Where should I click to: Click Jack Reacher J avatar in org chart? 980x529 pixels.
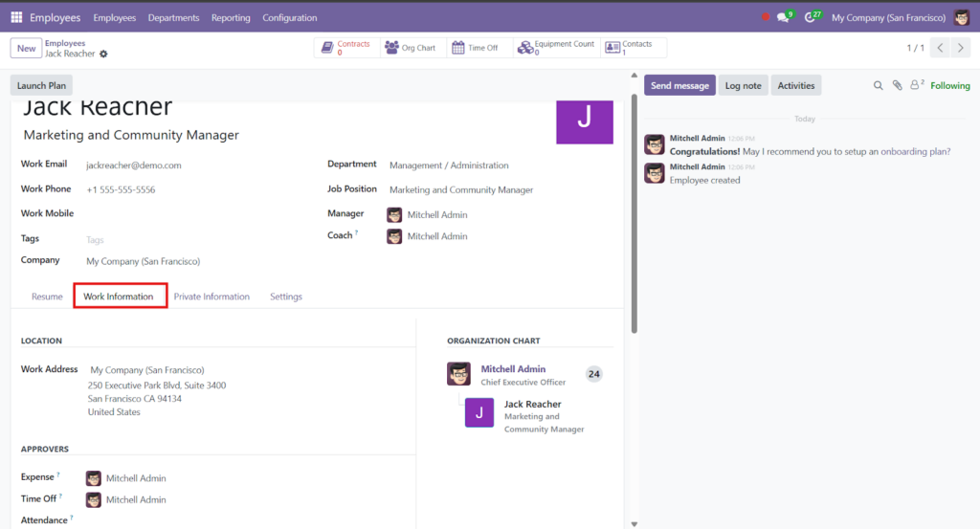click(479, 412)
